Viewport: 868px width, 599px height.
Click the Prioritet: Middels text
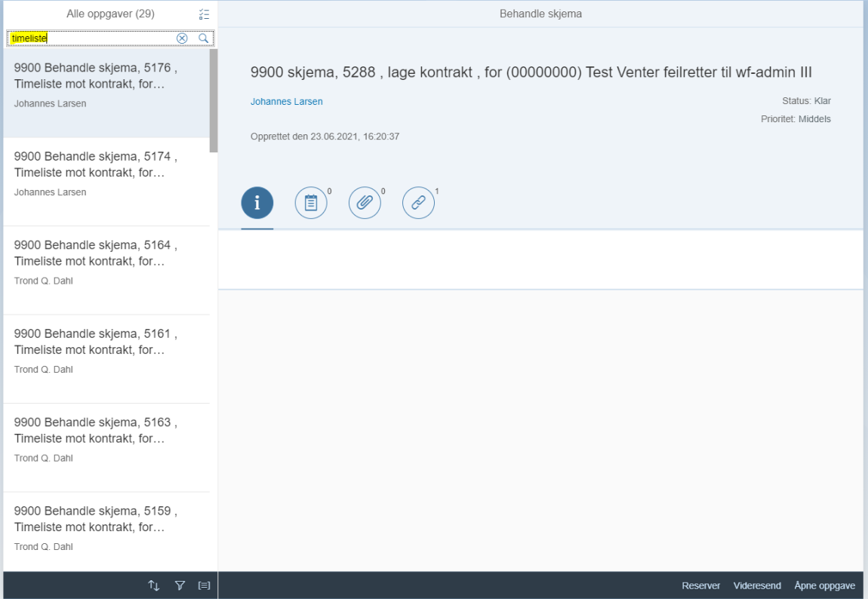[796, 119]
